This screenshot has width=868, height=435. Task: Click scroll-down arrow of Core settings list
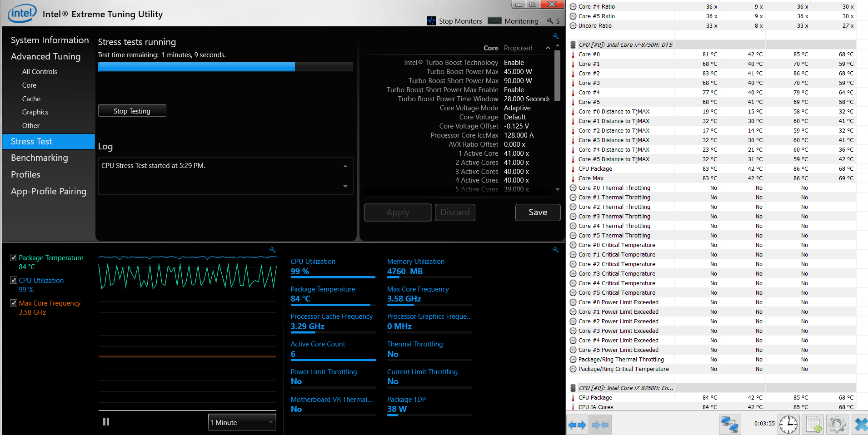pos(558,189)
